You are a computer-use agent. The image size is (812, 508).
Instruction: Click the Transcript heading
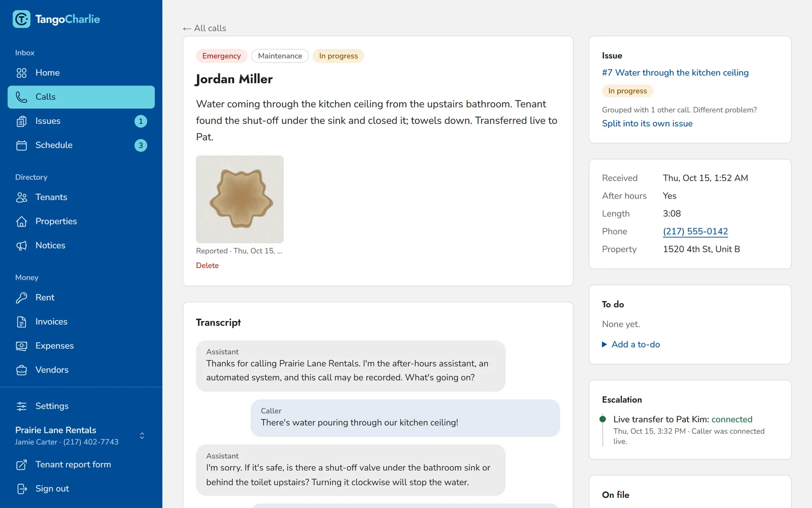coord(218,323)
